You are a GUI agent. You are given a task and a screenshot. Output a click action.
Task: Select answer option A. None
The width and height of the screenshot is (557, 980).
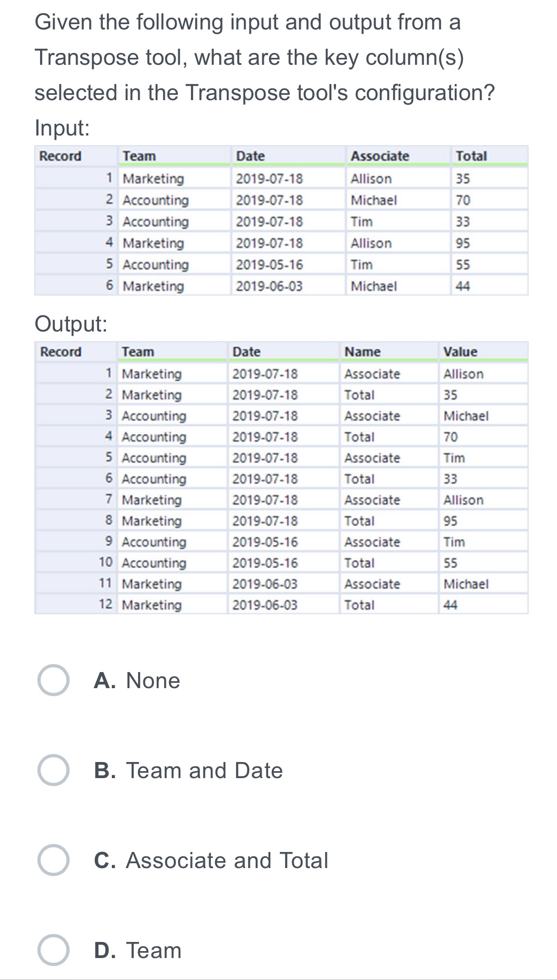point(54,679)
